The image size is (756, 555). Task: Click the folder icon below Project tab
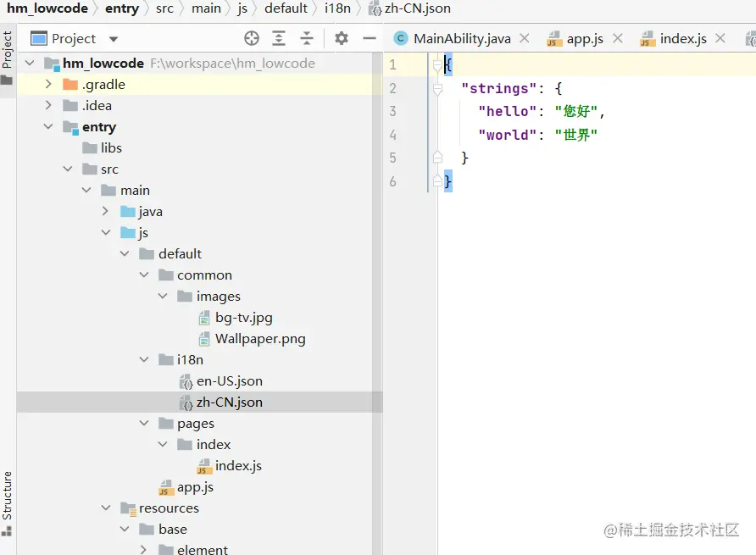[7, 80]
